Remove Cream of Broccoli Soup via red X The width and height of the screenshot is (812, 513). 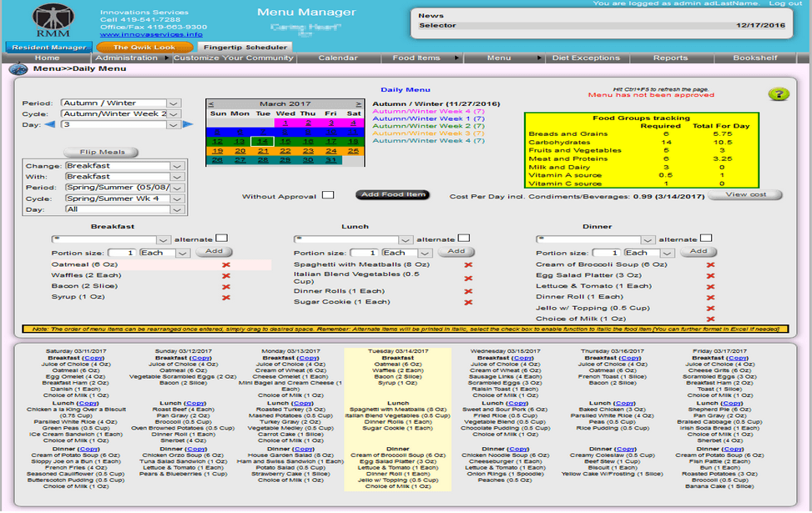[711, 264]
